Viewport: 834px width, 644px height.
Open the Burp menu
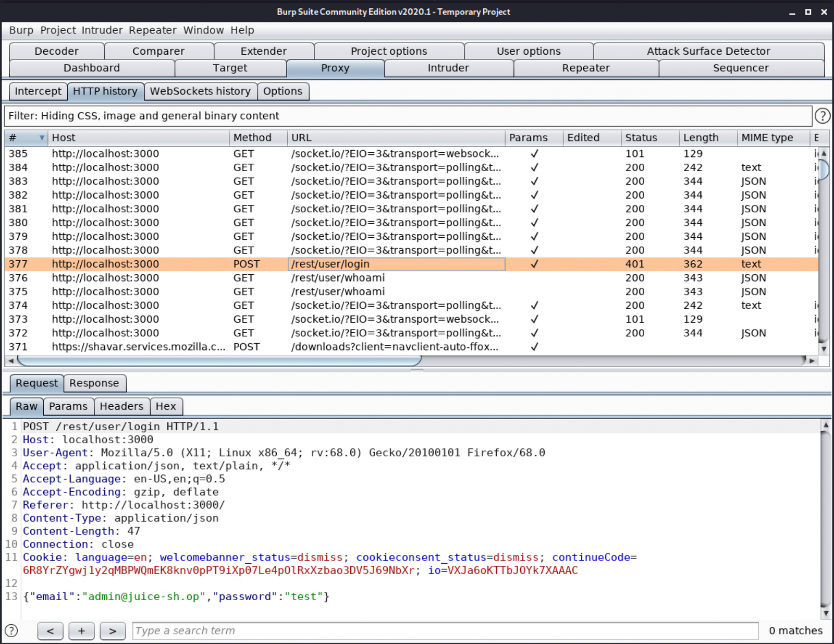[21, 30]
